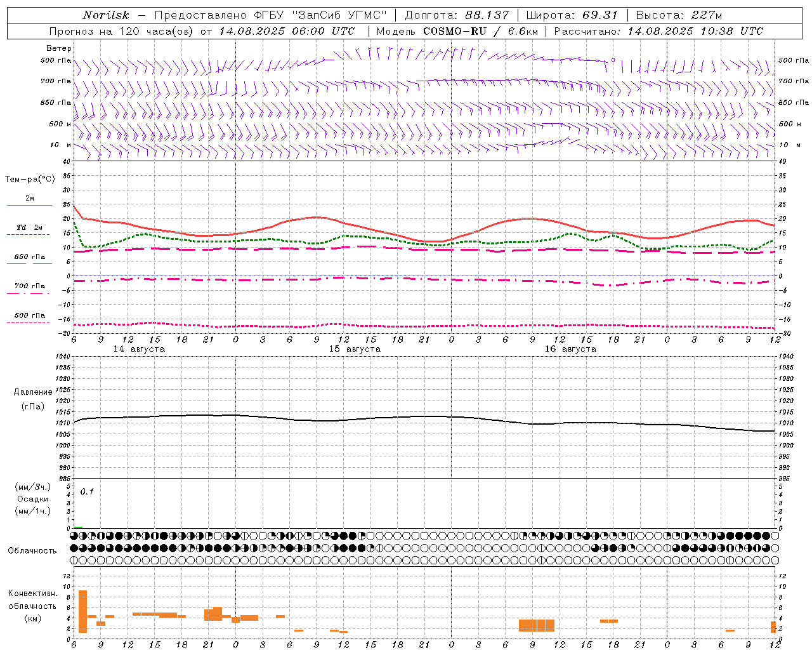Click the 700 гПа temperature legend dash-dot line
This screenshot has height=650, width=812.
29,293
